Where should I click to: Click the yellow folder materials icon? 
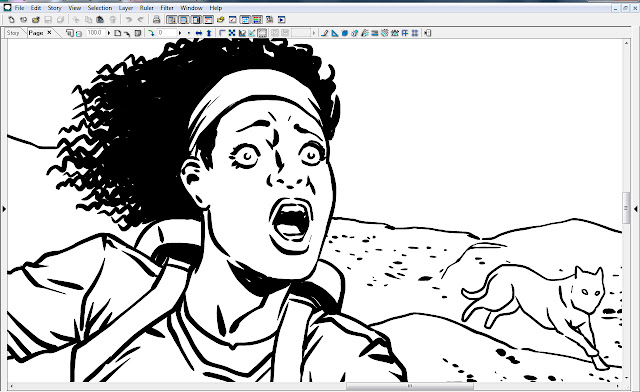(x=220, y=20)
